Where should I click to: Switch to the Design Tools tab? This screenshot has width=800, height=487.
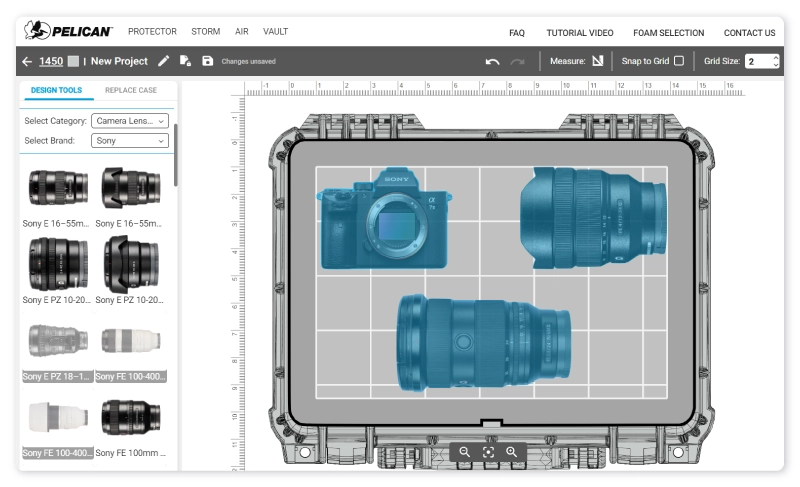(x=56, y=90)
